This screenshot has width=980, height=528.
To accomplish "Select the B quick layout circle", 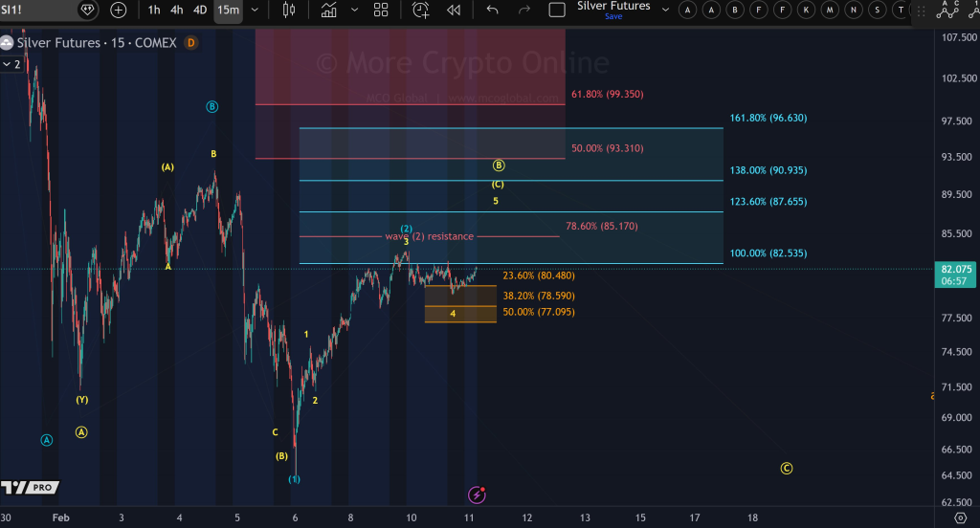I will click(x=735, y=10).
